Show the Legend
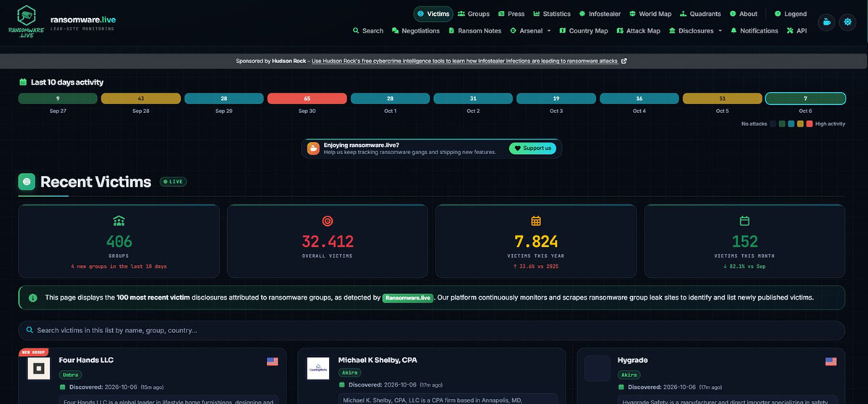The image size is (868, 404). click(791, 14)
